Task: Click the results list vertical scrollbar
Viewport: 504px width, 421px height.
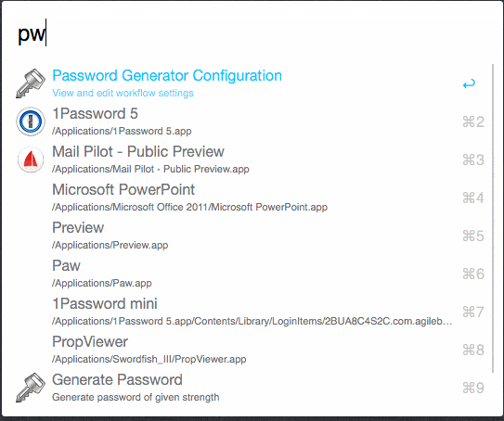Action: (493, 218)
